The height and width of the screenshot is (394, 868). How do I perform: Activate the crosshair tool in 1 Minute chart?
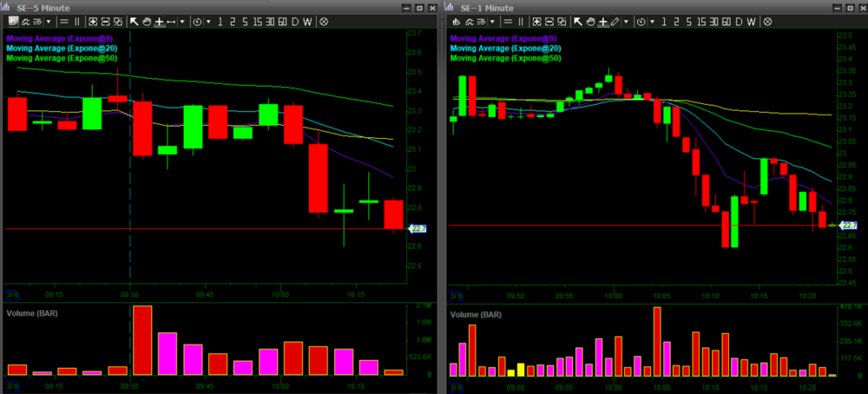(x=602, y=20)
